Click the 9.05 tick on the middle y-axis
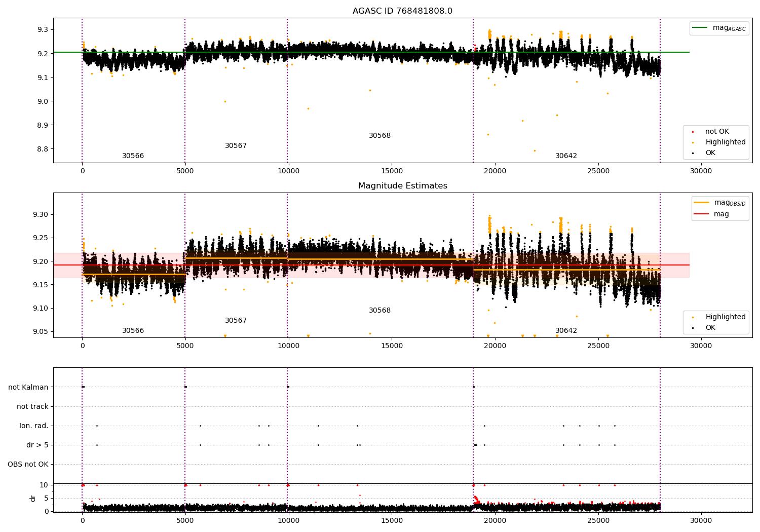760x532 pixels. [x=41, y=332]
